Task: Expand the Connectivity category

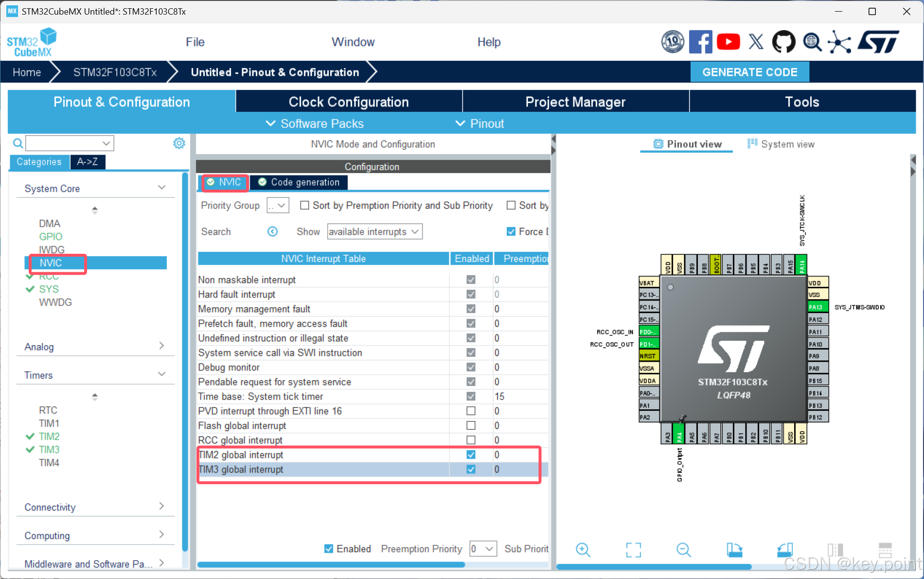Action: pos(162,506)
